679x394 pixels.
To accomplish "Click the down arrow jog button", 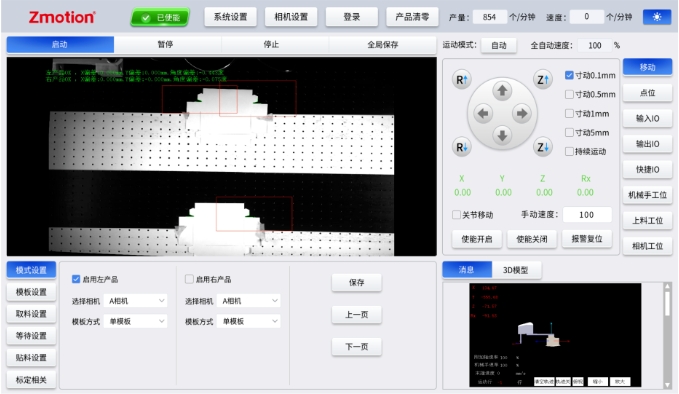I will pyautogui.click(x=502, y=136).
